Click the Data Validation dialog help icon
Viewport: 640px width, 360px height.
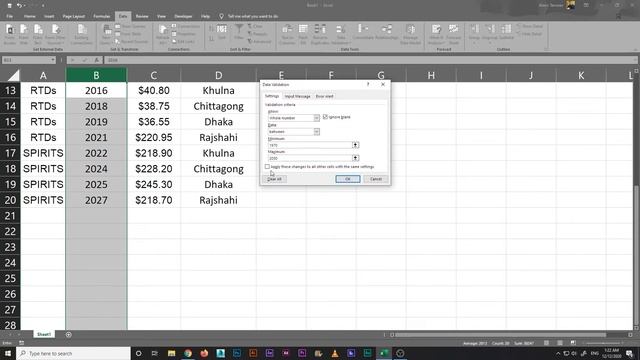368,84
